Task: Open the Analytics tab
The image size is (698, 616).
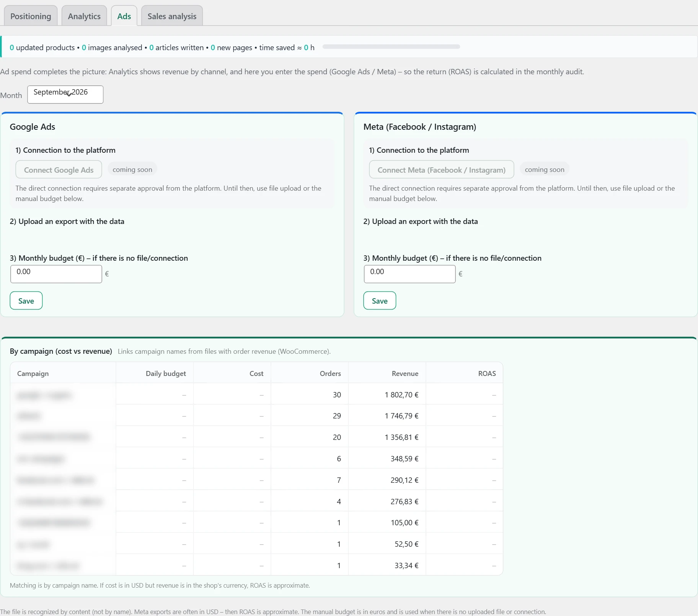Action: pos(84,16)
